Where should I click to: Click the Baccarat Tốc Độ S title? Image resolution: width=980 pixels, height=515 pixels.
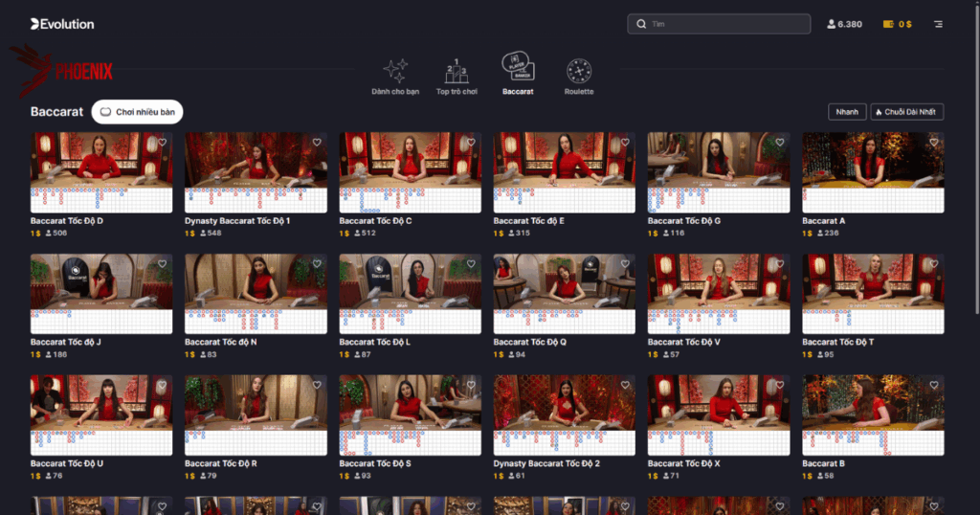pos(375,463)
